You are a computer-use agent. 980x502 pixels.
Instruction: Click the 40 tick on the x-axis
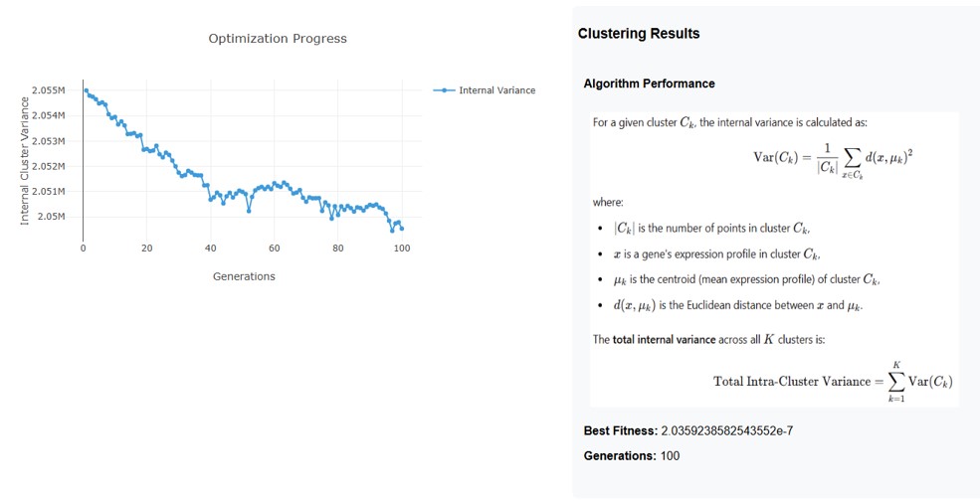211,249
